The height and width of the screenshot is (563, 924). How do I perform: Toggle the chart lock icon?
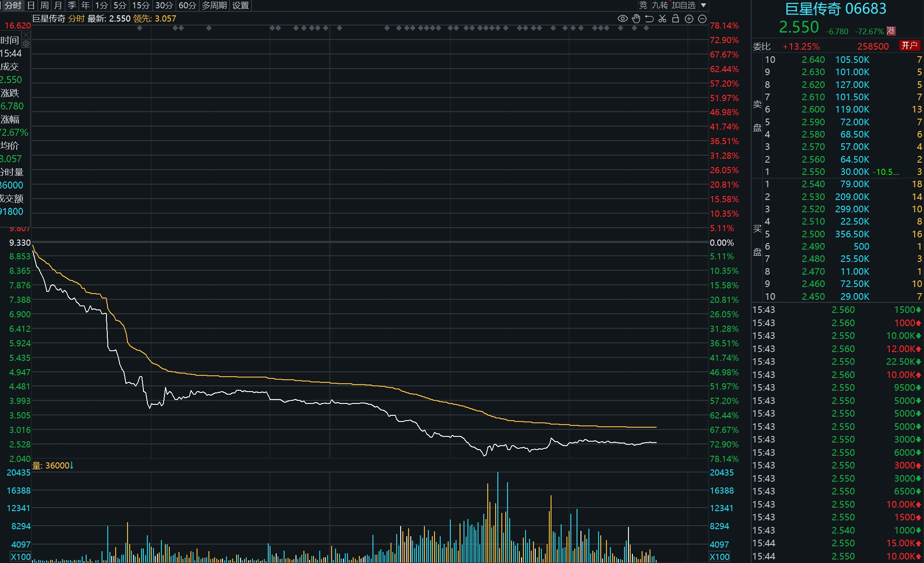pos(676,18)
